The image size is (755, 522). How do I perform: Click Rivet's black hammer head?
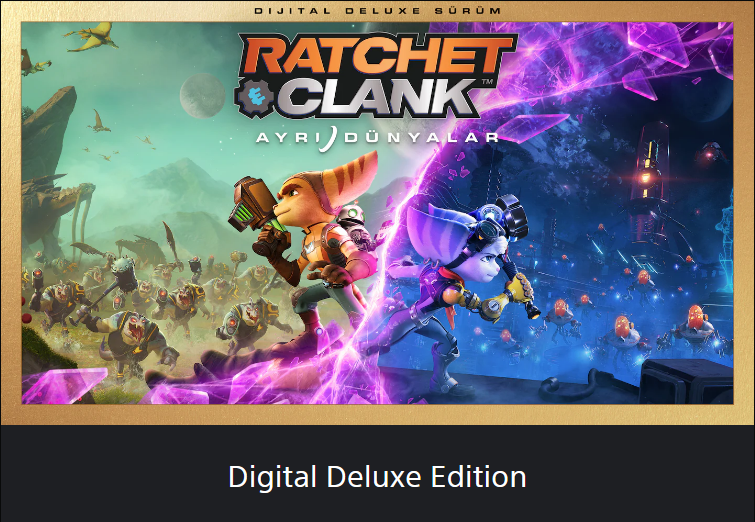(512, 216)
